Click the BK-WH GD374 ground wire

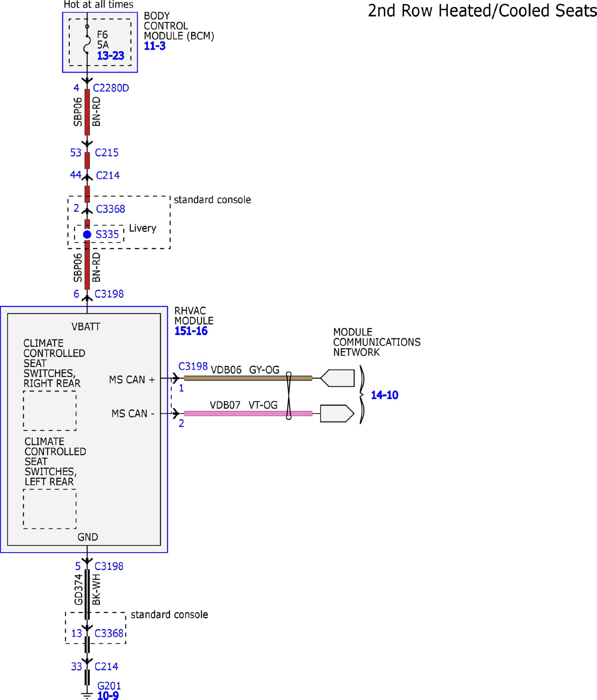click(87, 595)
